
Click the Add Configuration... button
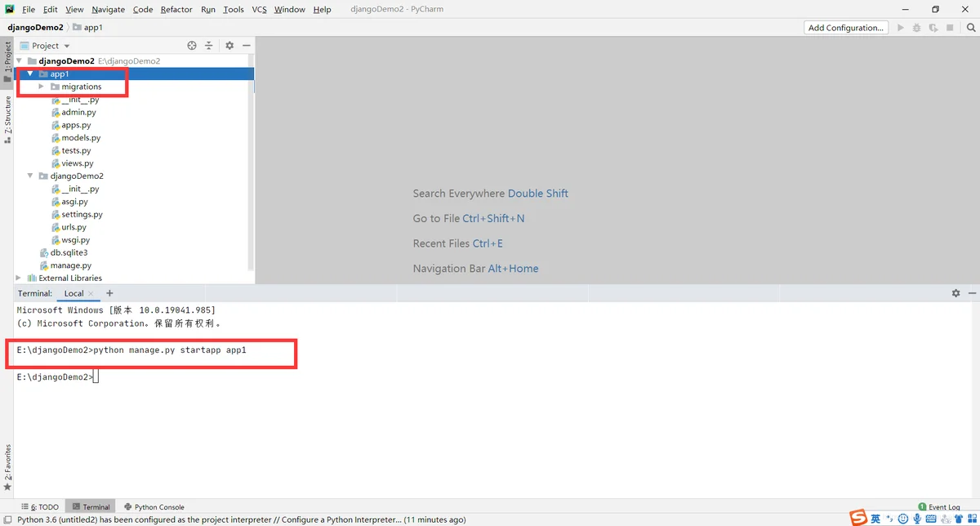[x=846, y=28]
